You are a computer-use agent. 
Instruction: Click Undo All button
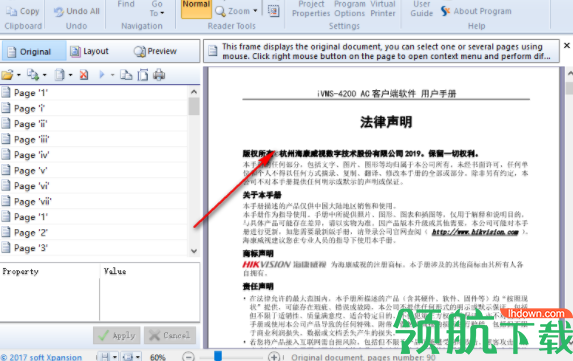click(77, 11)
